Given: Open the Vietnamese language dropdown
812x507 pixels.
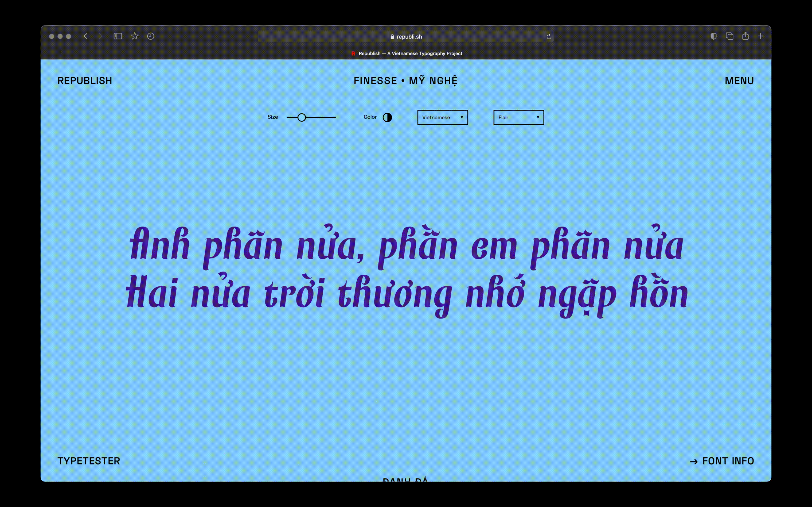Looking at the screenshot, I should pyautogui.click(x=442, y=117).
